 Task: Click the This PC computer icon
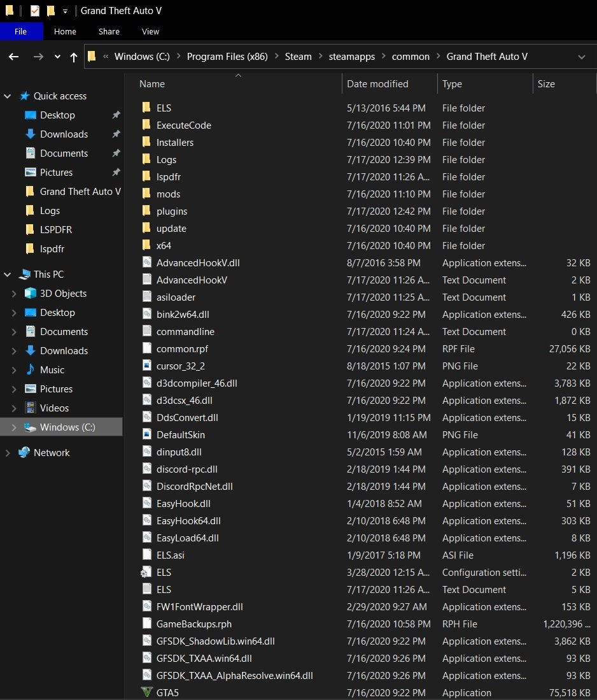pyautogui.click(x=25, y=274)
